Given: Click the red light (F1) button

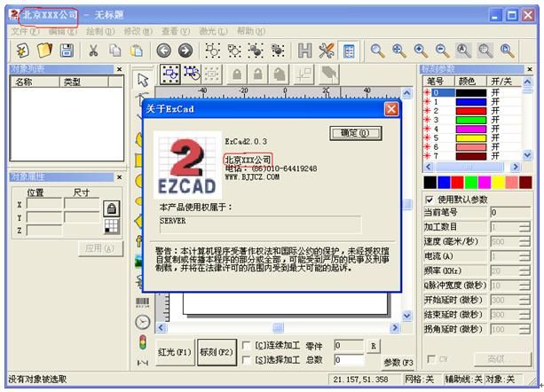Looking at the screenshot, I should click(175, 352).
